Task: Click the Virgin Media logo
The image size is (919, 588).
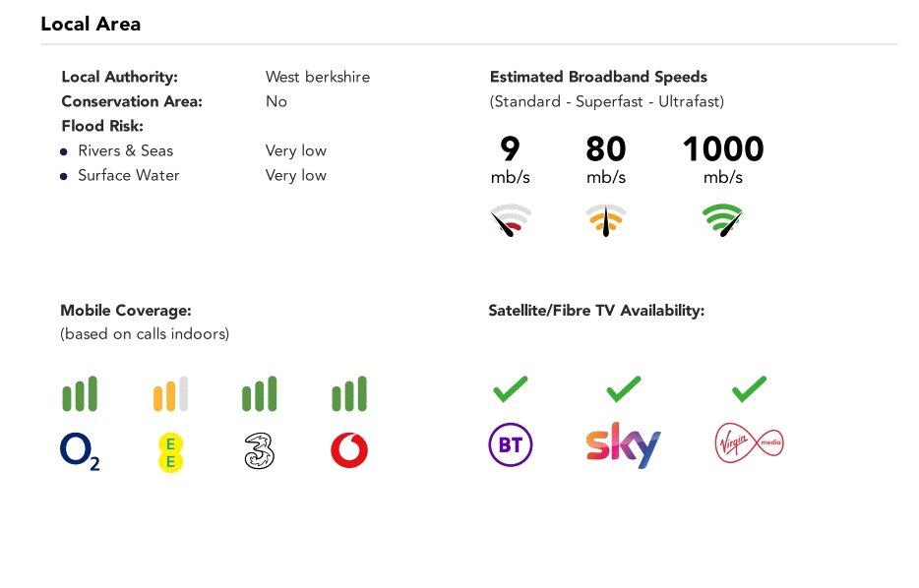Action: pyautogui.click(x=749, y=444)
